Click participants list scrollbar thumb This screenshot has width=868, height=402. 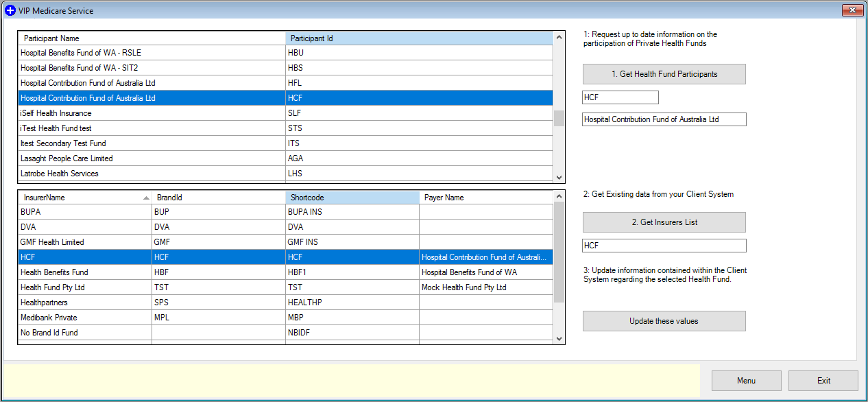click(559, 119)
